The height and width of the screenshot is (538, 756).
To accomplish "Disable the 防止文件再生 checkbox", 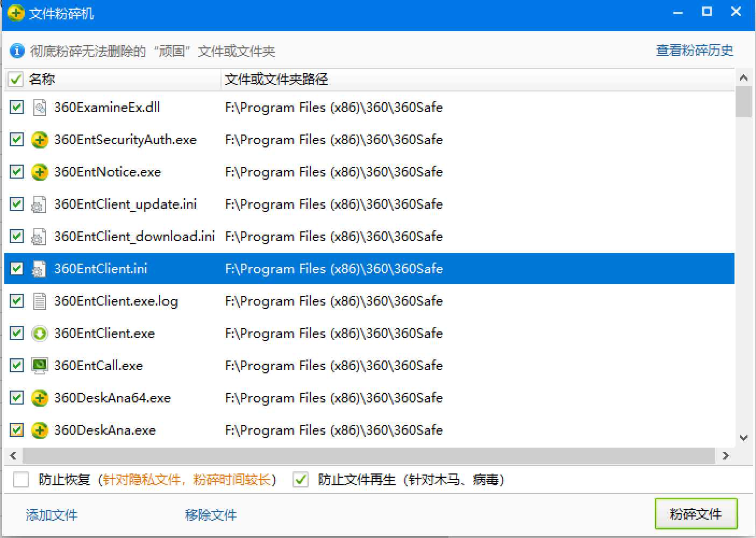I will coord(301,479).
